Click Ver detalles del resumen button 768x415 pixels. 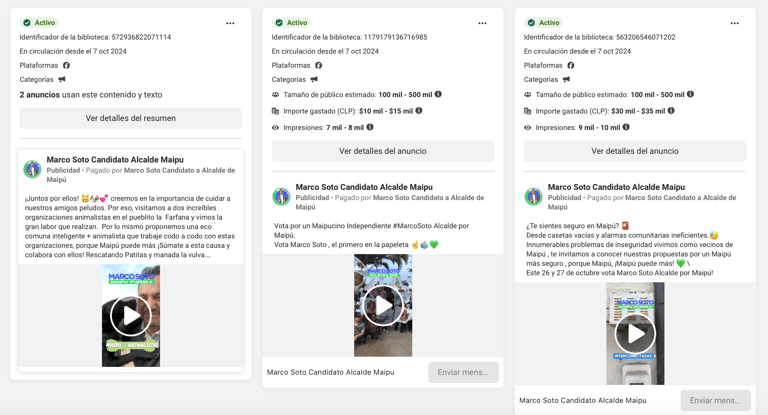coord(131,118)
